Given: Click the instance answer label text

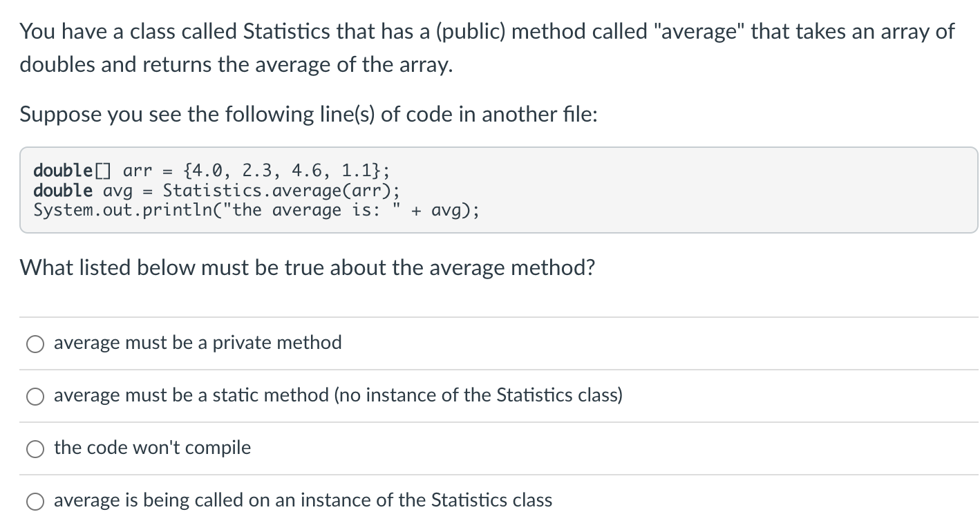Looking at the screenshot, I should (303, 500).
